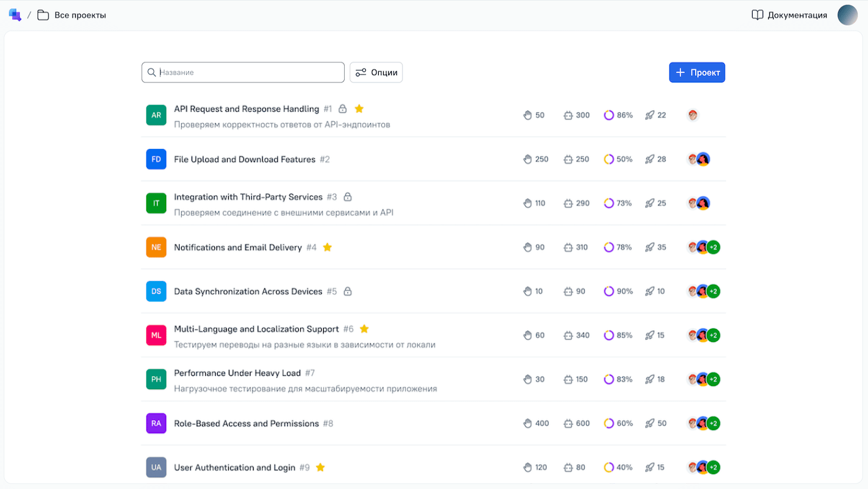Click the rocket launches icon showing 22

click(x=650, y=115)
